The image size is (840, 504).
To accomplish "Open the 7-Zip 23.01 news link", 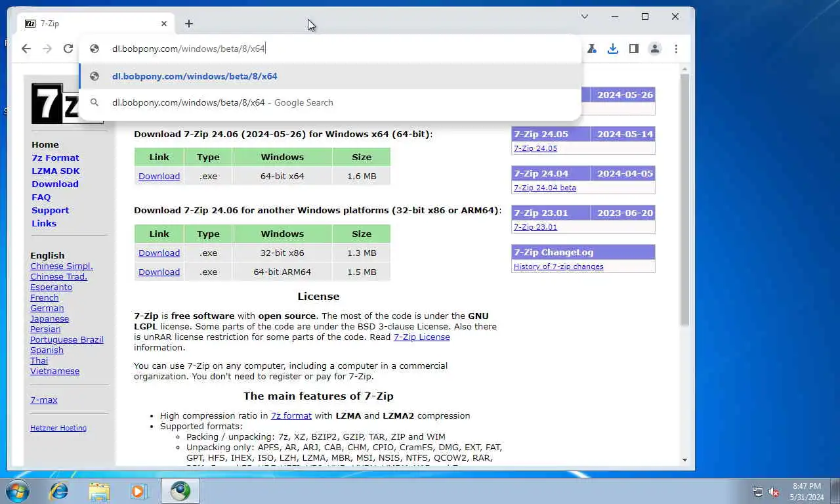I will (535, 227).
